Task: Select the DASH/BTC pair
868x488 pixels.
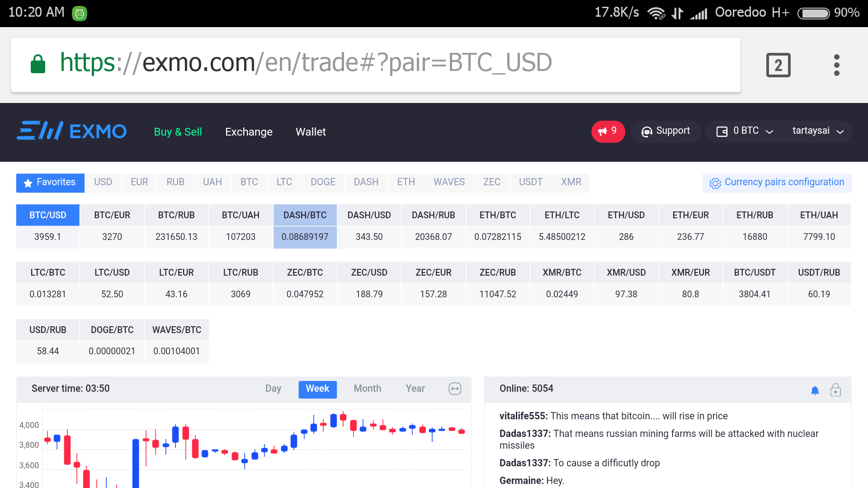Action: point(305,226)
